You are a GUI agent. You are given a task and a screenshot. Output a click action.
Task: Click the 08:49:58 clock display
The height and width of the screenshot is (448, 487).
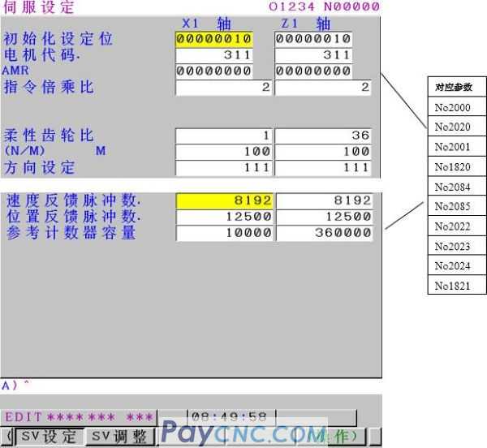(x=230, y=417)
